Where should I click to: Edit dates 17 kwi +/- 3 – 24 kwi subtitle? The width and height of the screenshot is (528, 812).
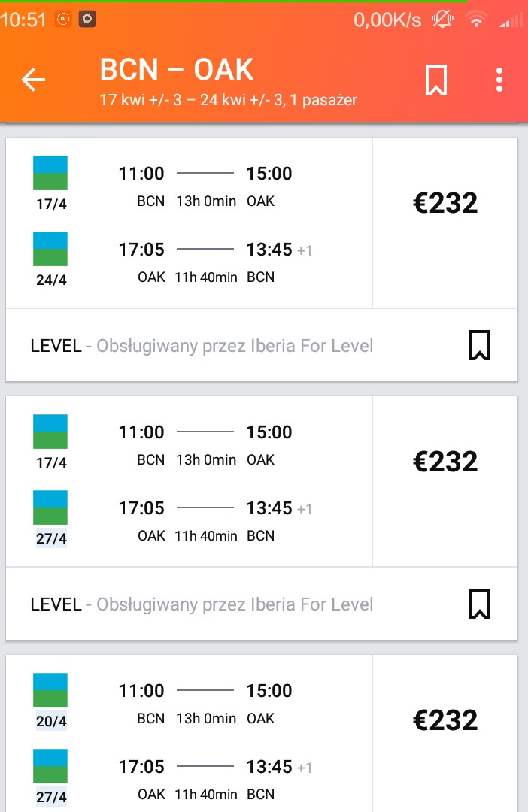[x=228, y=99]
